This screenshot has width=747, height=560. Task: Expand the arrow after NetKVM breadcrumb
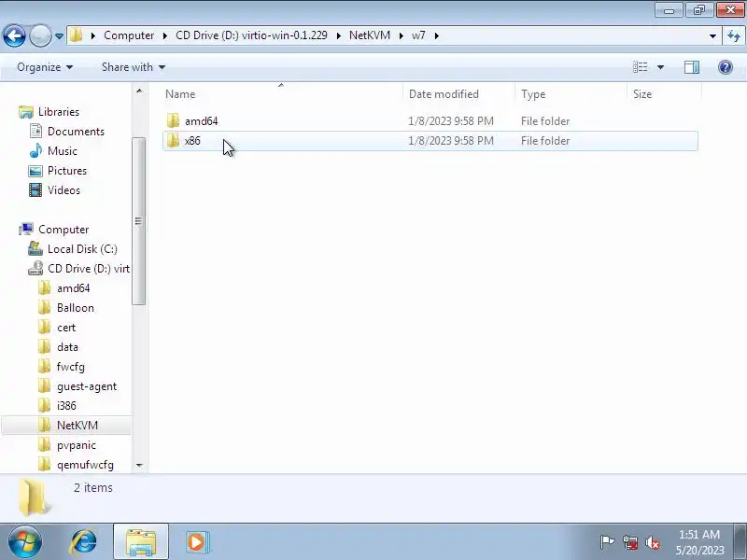pos(402,35)
